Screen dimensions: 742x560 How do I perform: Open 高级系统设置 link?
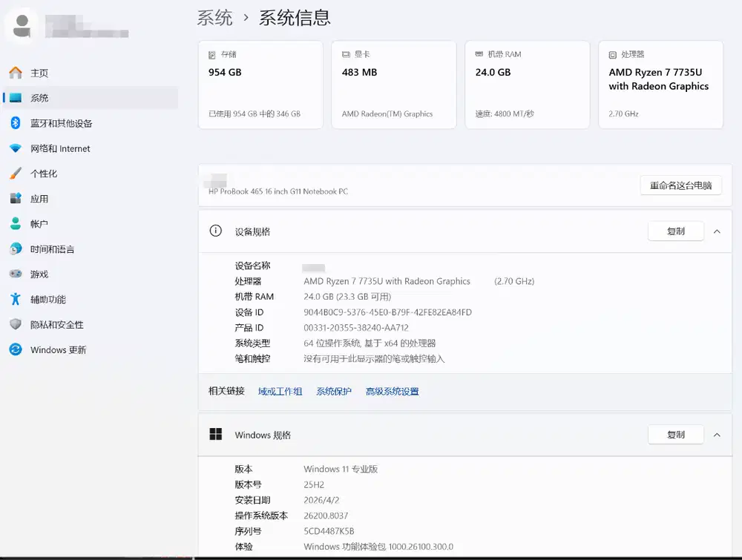pos(392,392)
